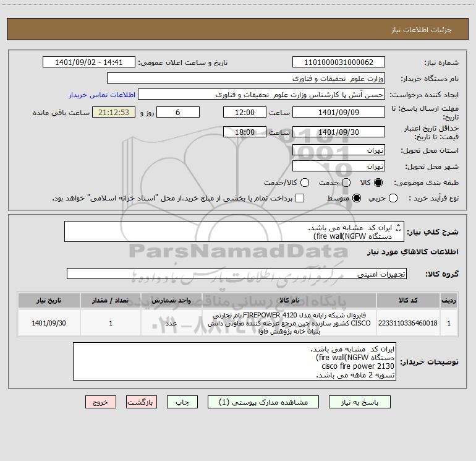
Task: Click the توضیحات خریدار notes text box
Action: pos(234,361)
